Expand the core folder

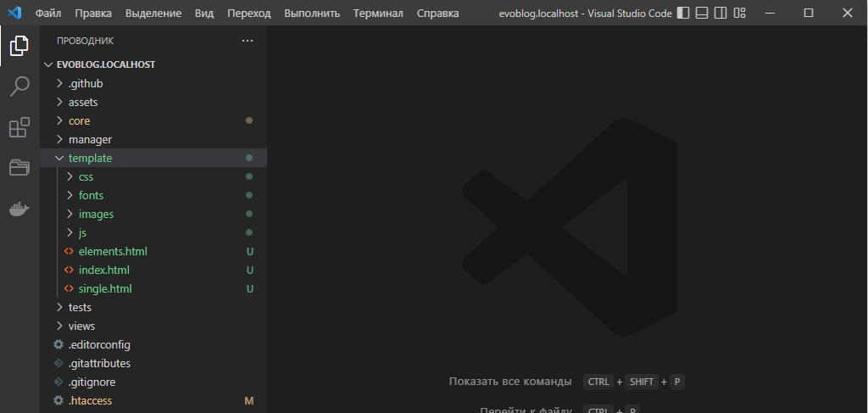click(79, 120)
